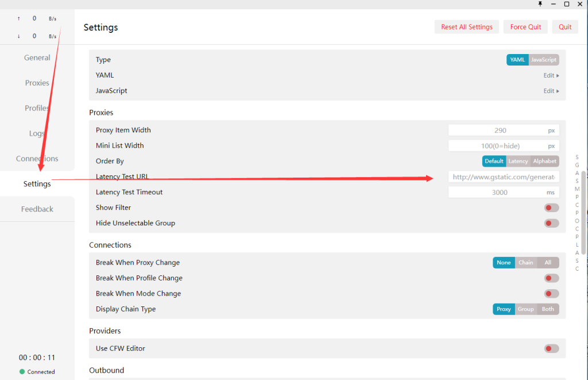Open the Edit expander in the JavaScript row
The image size is (588, 380).
point(551,91)
